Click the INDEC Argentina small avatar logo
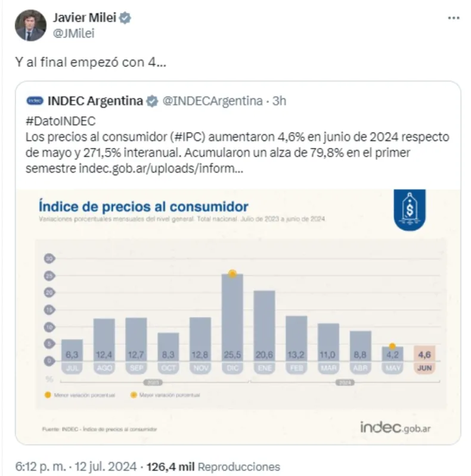This screenshot has width=471, height=476. pyautogui.click(x=35, y=101)
